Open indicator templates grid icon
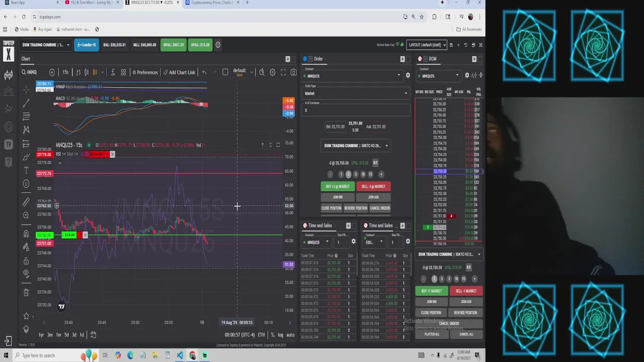Image resolution: width=644 pixels, height=362 pixels. pyautogui.click(x=123, y=72)
